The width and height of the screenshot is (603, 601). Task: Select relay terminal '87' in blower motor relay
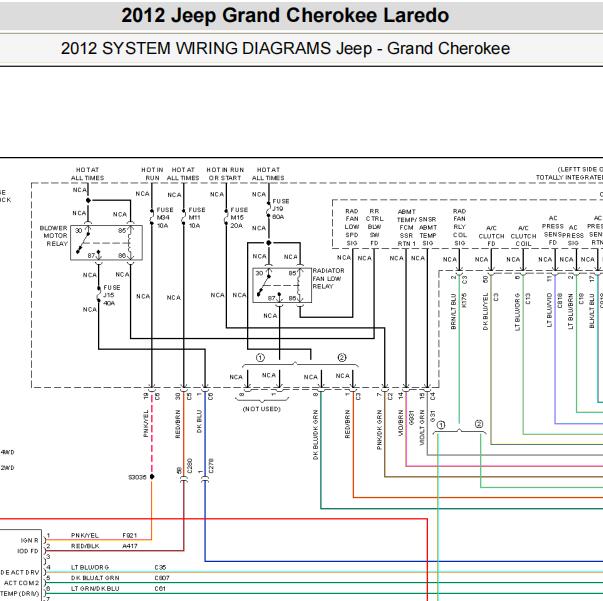pos(91,255)
